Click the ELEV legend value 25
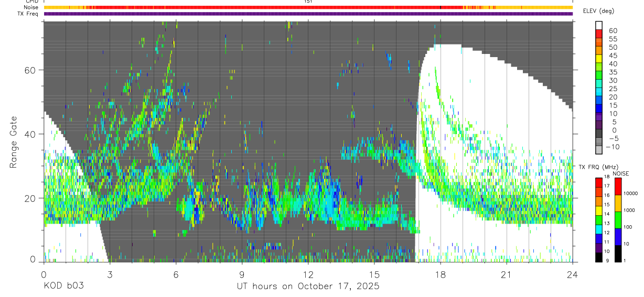This screenshot has width=644, height=297. (x=612, y=89)
